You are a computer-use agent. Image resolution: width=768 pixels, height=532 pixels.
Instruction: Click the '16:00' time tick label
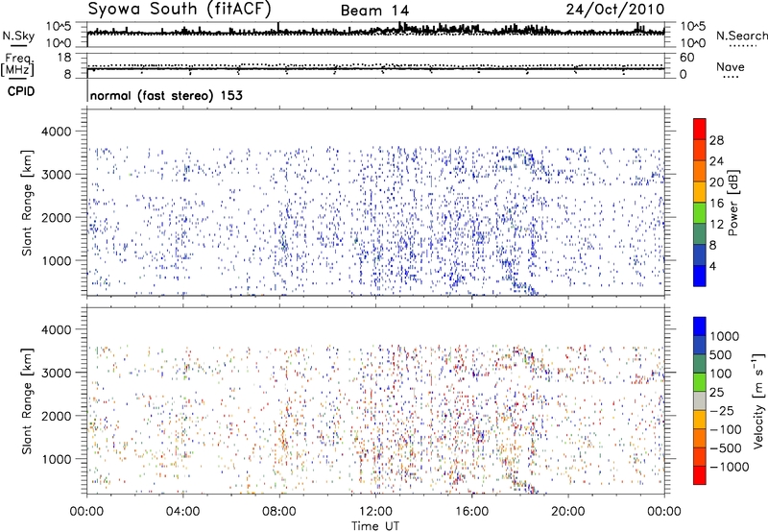(x=471, y=512)
